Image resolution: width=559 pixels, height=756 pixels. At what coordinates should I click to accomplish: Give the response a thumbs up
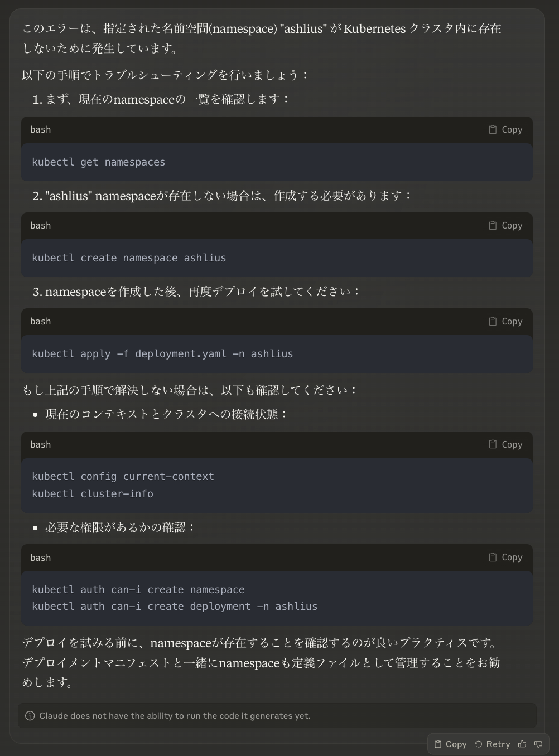522,744
